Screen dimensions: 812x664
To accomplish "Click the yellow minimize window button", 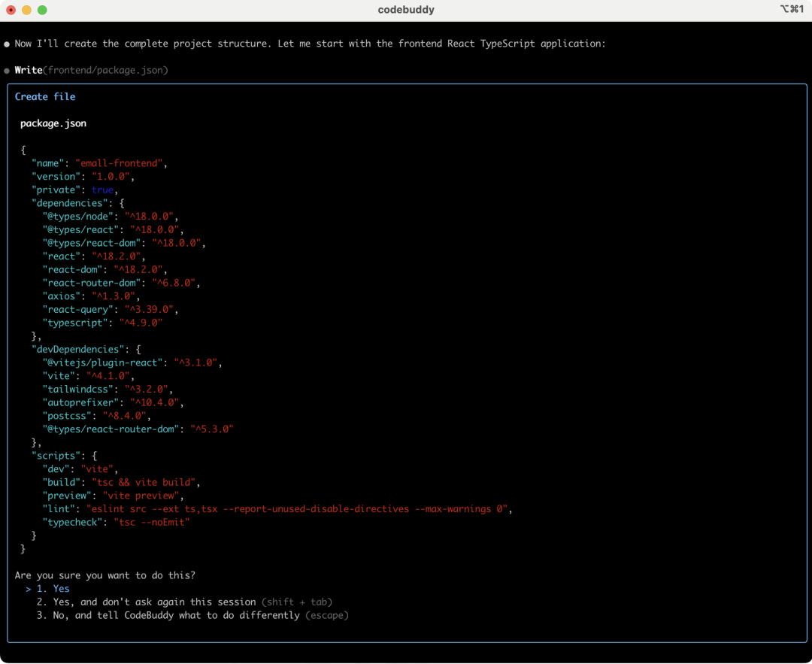I will [x=26, y=10].
